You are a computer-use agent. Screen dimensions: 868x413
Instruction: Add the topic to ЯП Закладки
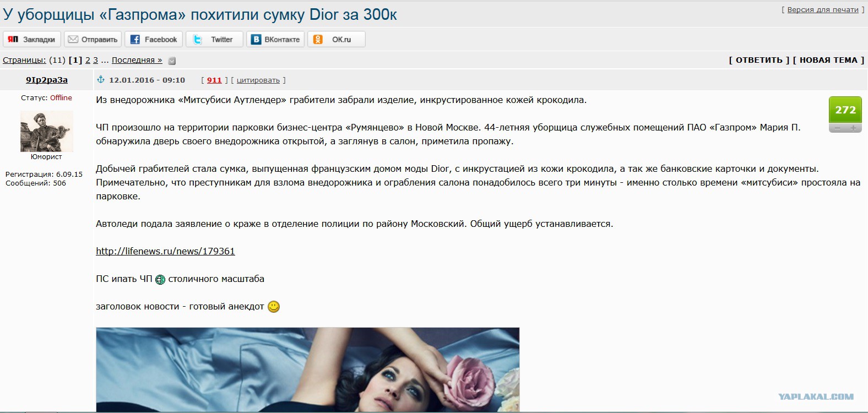[x=32, y=40]
